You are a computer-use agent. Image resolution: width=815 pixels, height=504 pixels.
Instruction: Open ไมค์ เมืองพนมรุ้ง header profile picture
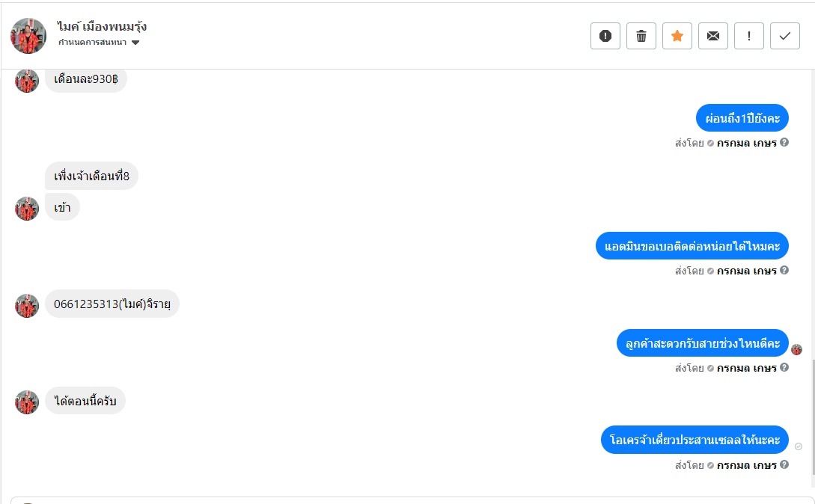click(28, 36)
